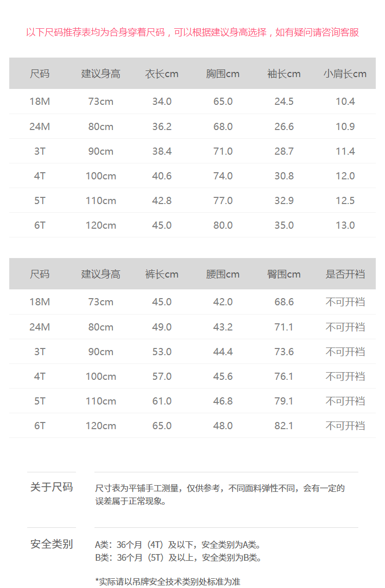This screenshot has height=588, width=385.
Task: Select the 10.4 shoulder length value
Action: [345, 102]
